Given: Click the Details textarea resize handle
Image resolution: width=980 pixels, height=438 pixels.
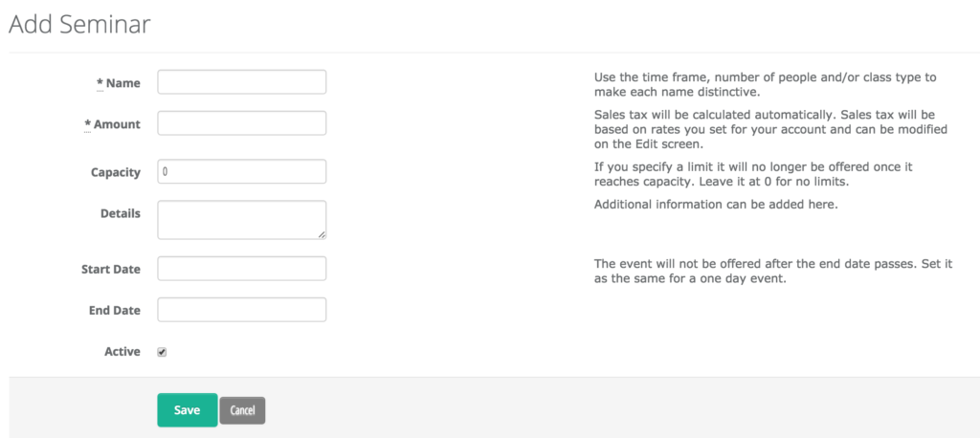Looking at the screenshot, I should coord(322,235).
